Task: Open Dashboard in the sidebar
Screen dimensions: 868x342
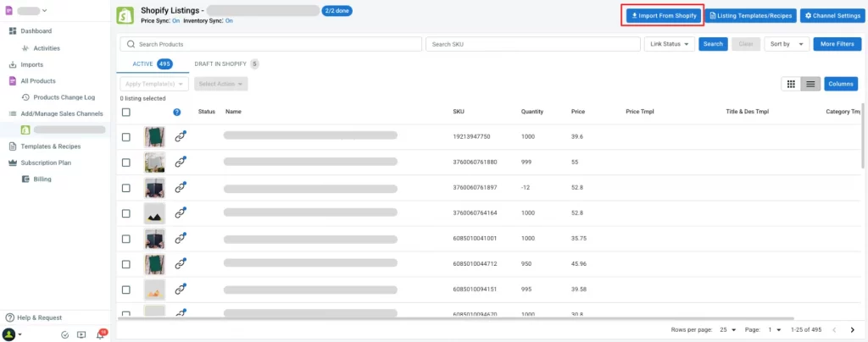Action: 36,31
